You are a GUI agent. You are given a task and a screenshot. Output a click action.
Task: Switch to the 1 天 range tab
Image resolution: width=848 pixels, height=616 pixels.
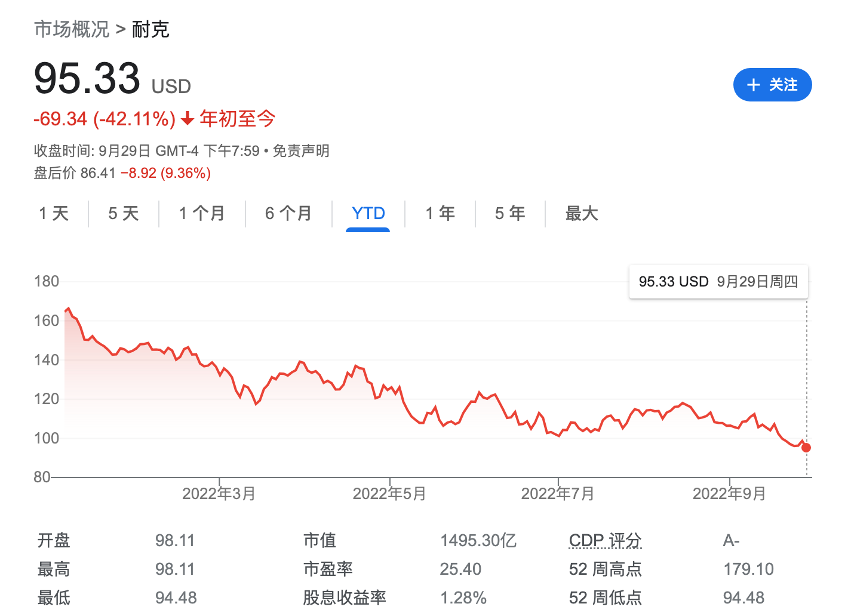pos(54,213)
